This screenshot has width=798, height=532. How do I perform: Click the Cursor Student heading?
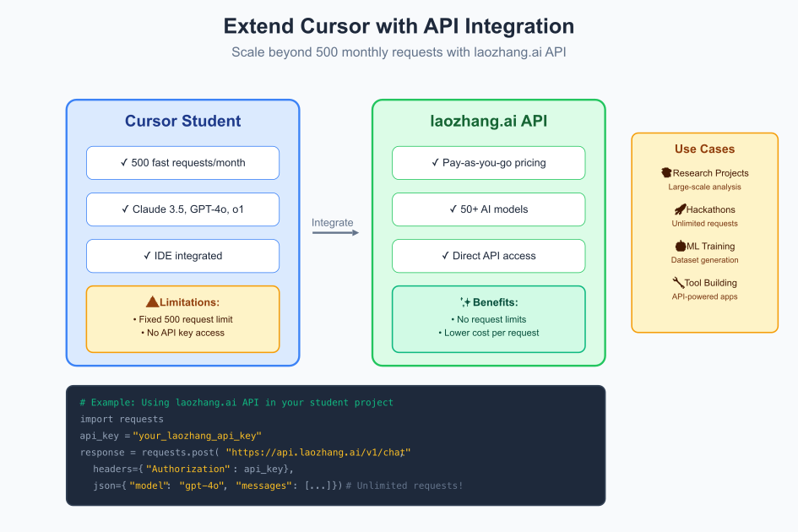182,121
